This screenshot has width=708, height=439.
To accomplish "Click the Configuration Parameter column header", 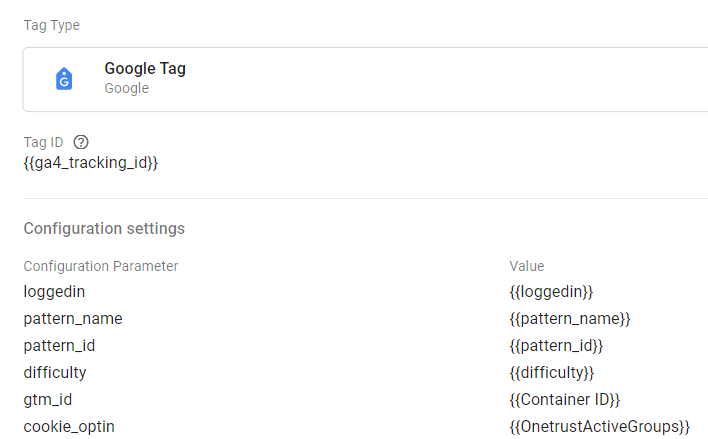I will 101,266.
